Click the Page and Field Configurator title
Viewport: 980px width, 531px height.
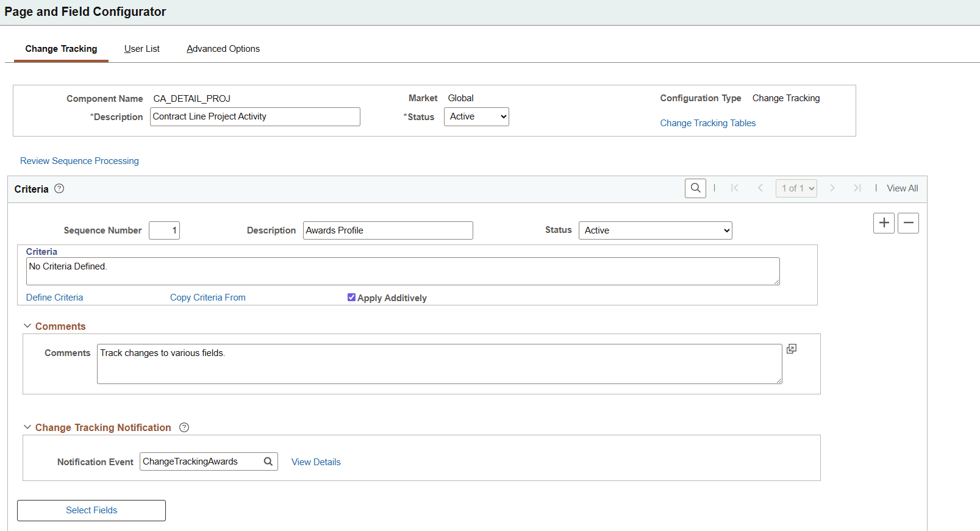pyautogui.click(x=85, y=12)
